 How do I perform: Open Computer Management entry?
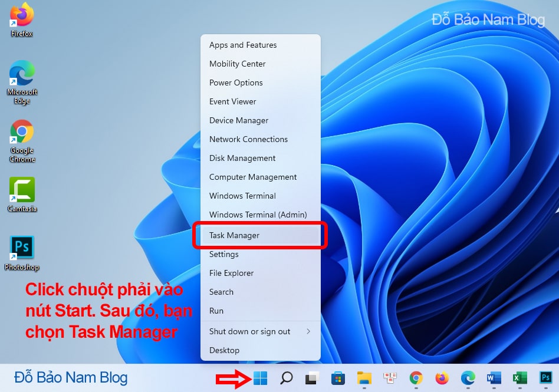(261, 177)
